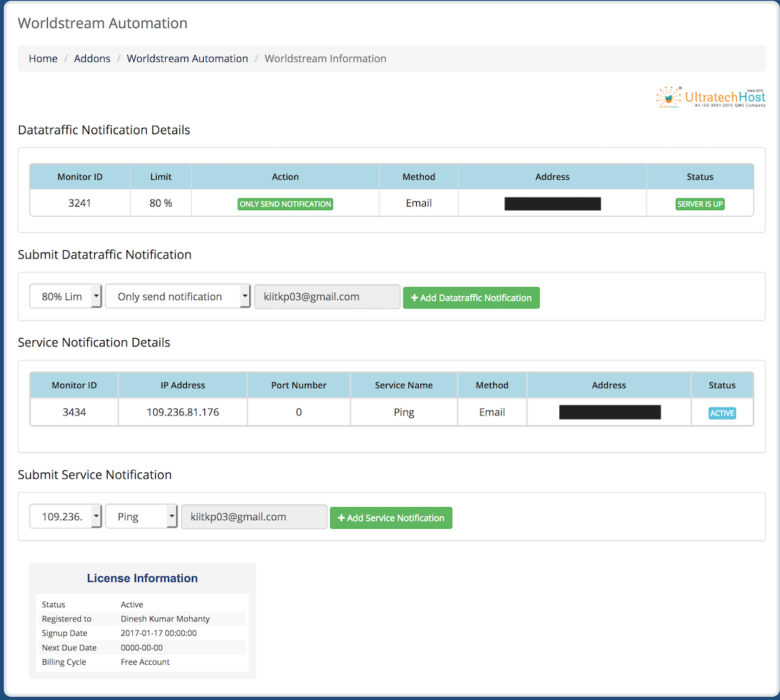Click the green SERVER IS UP status badge
The height and width of the screenshot is (700, 780).
pyautogui.click(x=700, y=204)
